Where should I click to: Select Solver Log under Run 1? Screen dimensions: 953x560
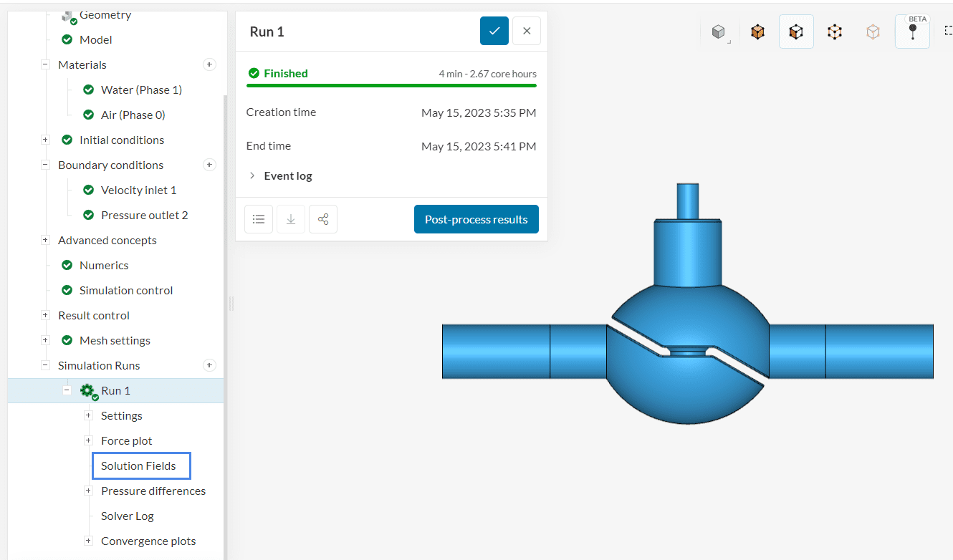pyautogui.click(x=127, y=516)
